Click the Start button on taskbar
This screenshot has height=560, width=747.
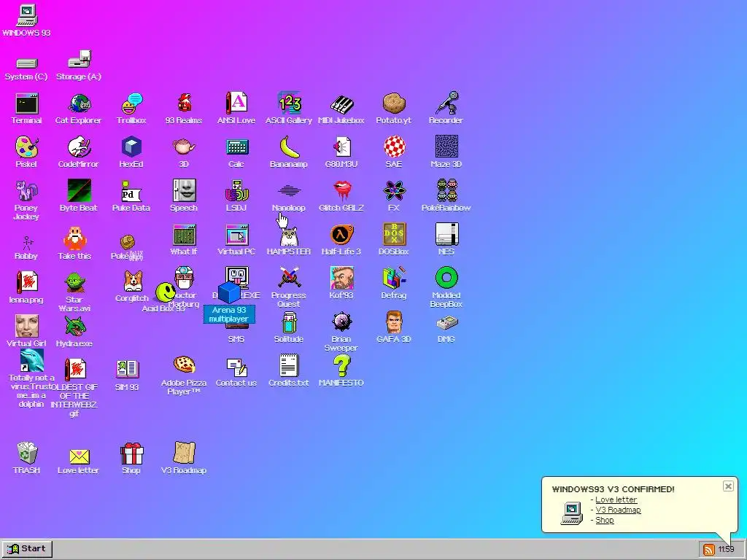point(27,548)
